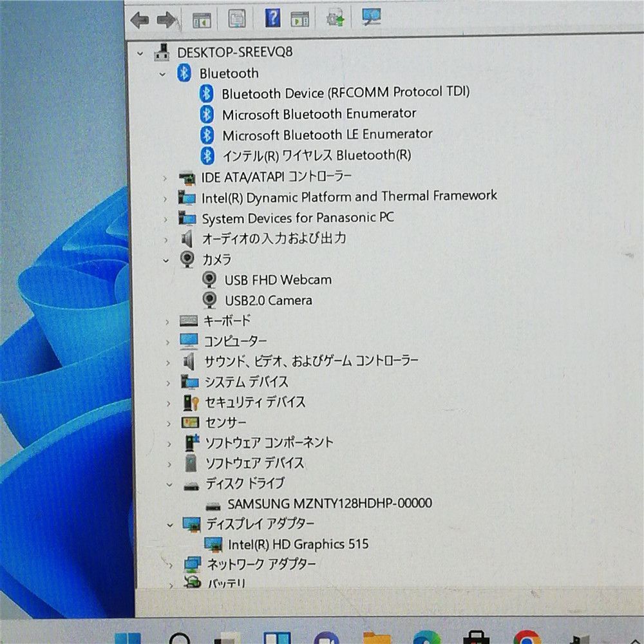
Task: Expand the システム デバイス category
Action: click(x=168, y=383)
